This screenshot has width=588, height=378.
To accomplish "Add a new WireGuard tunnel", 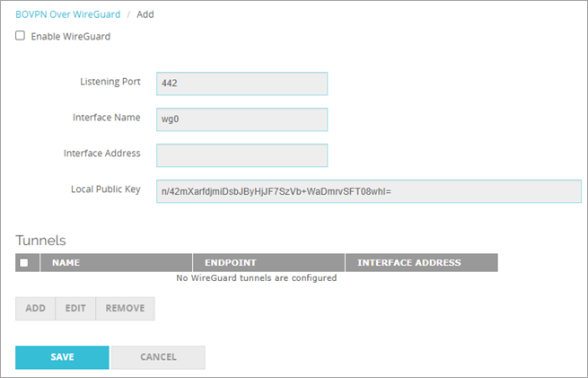I will pyautogui.click(x=35, y=308).
